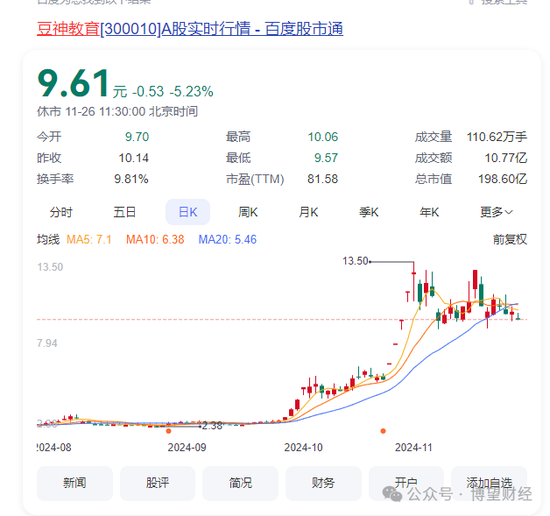
Task: Show the 年K chart
Action: [x=429, y=212]
